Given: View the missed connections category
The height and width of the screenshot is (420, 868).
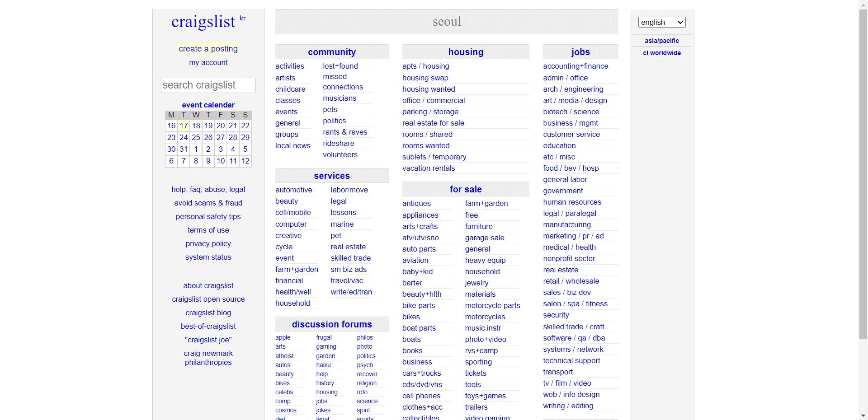Looking at the screenshot, I should [x=342, y=82].
